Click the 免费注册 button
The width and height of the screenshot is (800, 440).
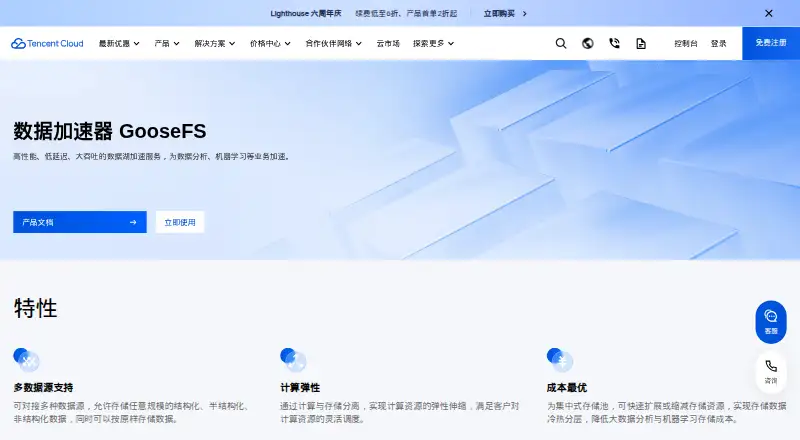coord(771,43)
